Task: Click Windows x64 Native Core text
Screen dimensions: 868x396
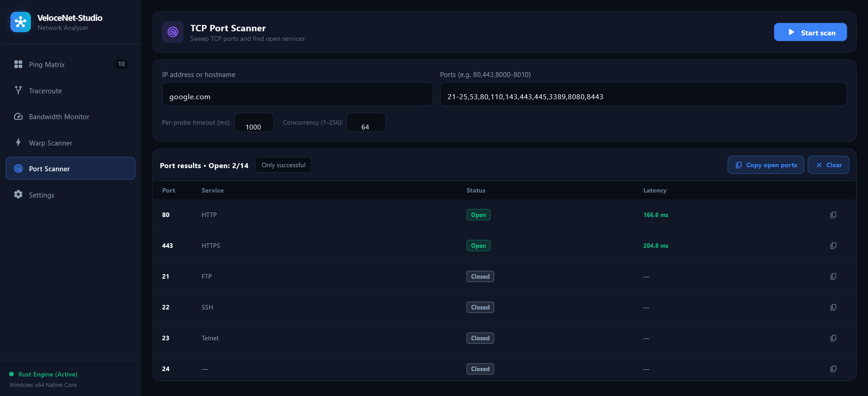Action: point(43,385)
